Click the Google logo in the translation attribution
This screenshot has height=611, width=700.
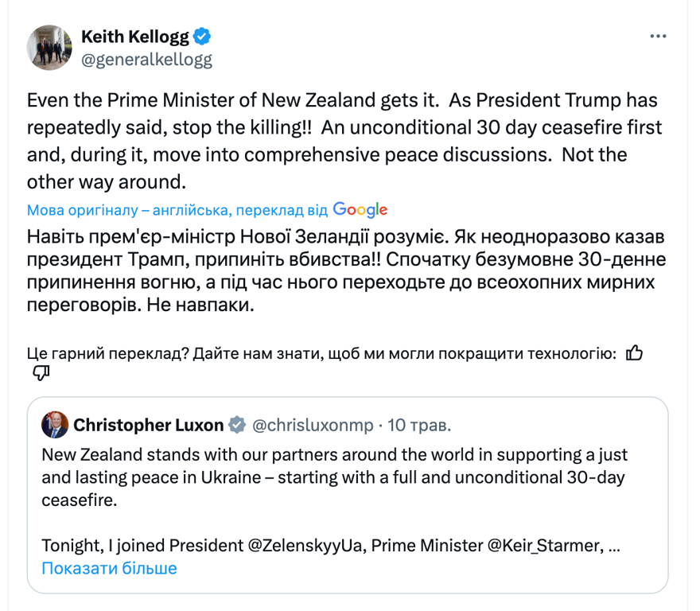[360, 209]
